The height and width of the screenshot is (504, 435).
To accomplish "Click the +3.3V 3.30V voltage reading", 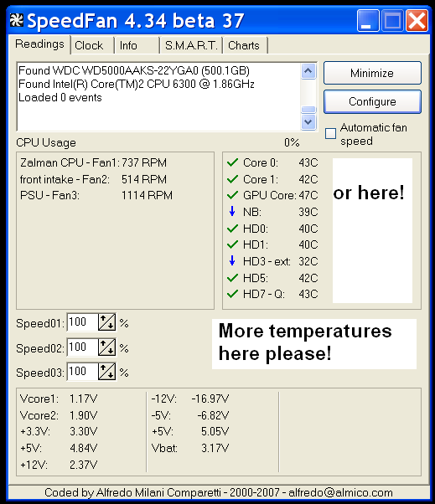I will click(59, 431).
